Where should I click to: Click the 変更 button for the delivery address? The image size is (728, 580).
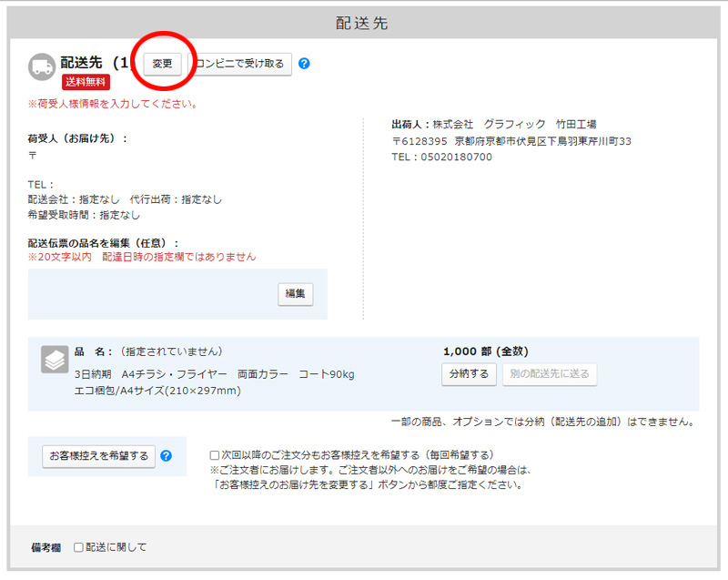click(x=162, y=64)
